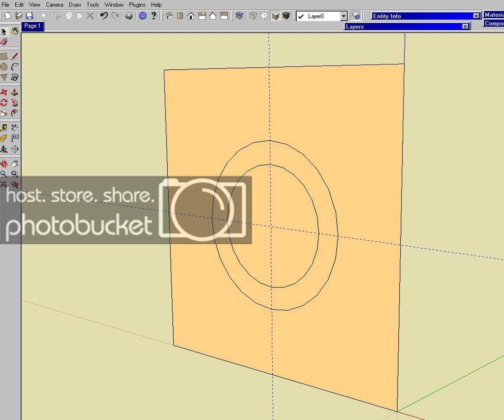Activate the Orbit camera tool
The image size is (504, 420).
point(4,163)
